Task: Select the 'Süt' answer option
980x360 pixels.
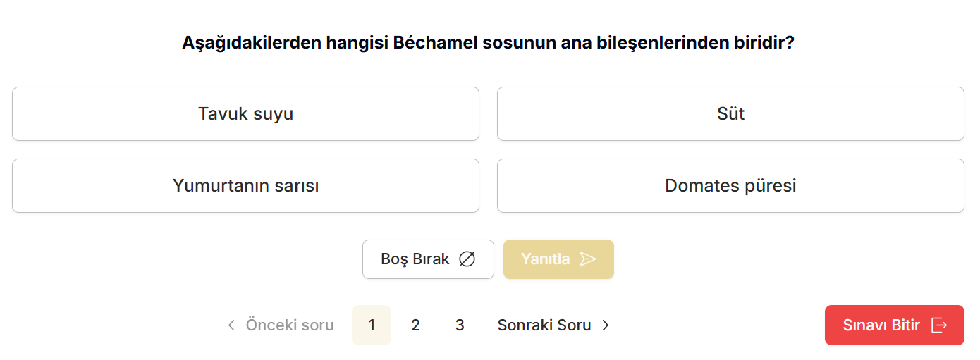Action: tap(730, 114)
